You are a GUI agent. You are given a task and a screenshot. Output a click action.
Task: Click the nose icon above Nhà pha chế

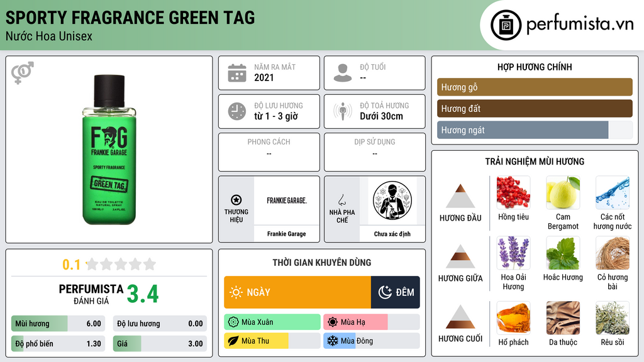click(x=341, y=200)
